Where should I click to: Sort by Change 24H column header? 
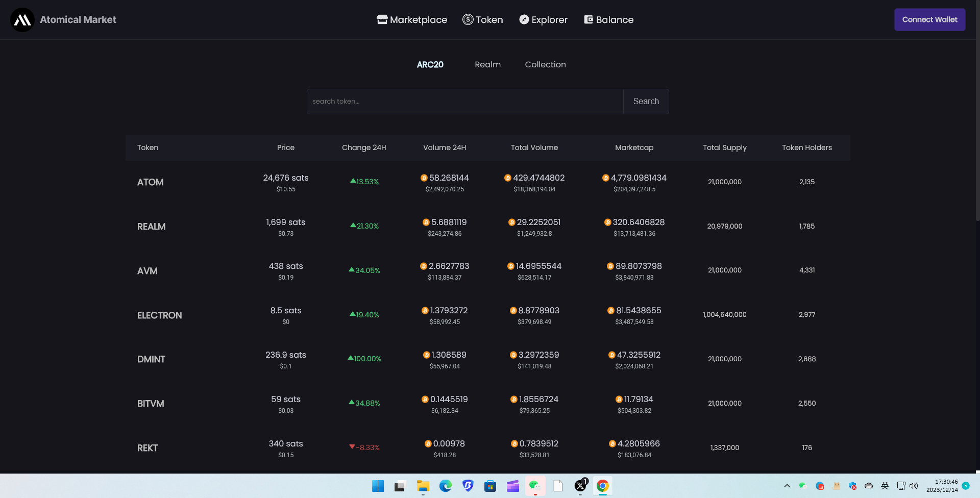364,147
